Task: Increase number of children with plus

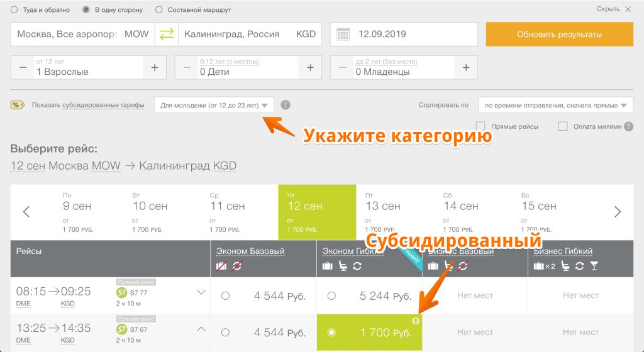Action: (310, 67)
